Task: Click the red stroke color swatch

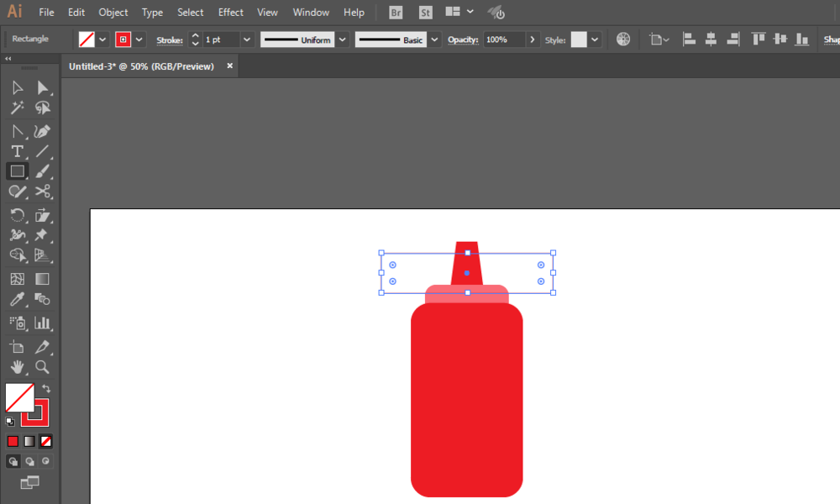Action: pyautogui.click(x=123, y=39)
